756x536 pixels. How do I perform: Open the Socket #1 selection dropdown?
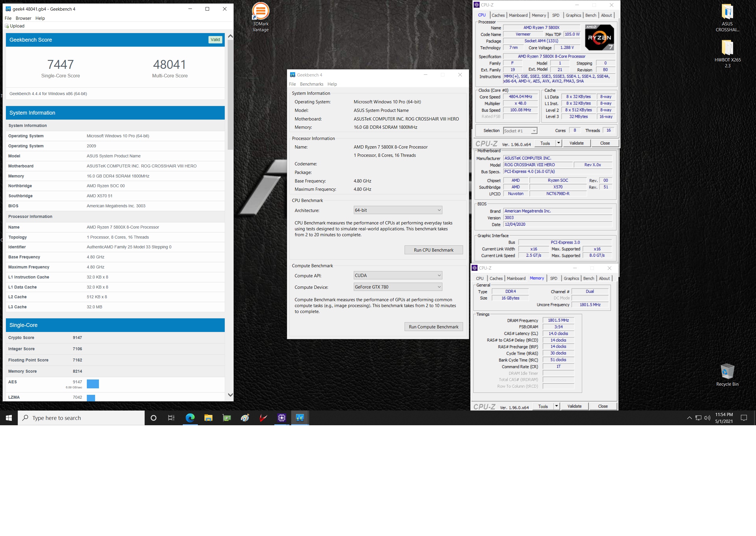coord(520,131)
